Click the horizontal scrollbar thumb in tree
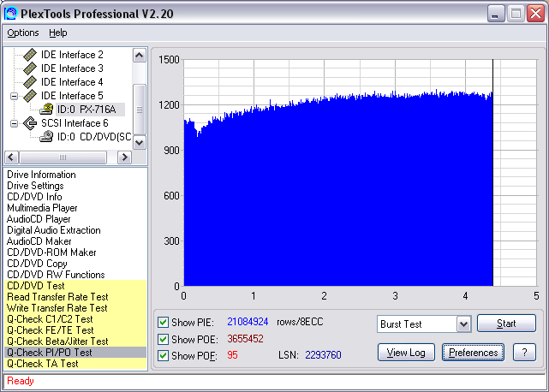The width and height of the screenshot is (549, 392). (x=63, y=157)
